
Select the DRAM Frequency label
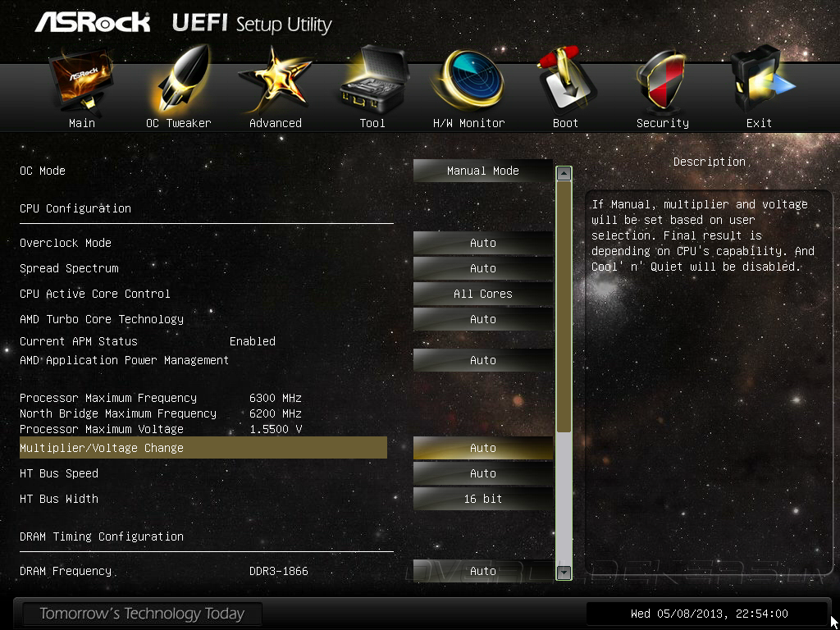click(x=66, y=571)
